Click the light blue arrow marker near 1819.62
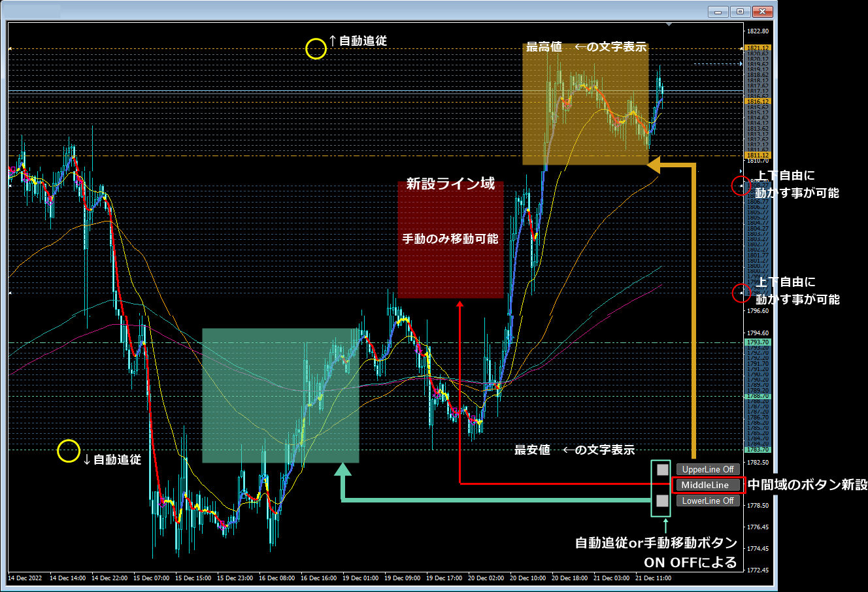This screenshot has height=592, width=868. 741,64
